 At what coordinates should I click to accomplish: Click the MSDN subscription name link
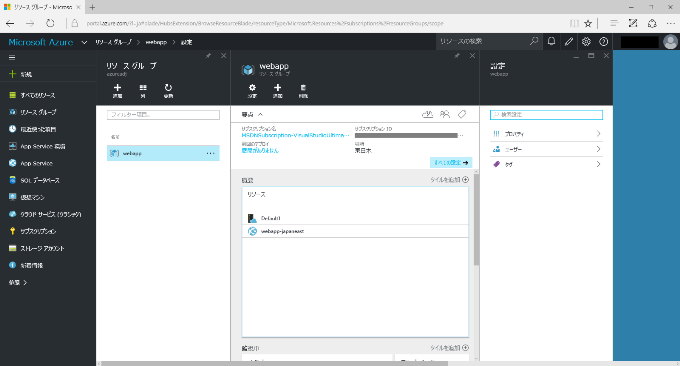pos(295,135)
